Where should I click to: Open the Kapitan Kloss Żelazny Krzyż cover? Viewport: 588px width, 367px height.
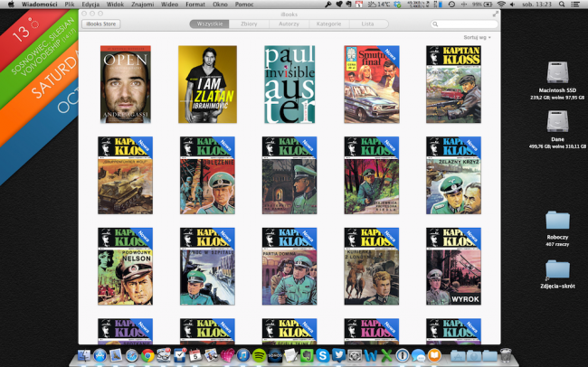453,175
